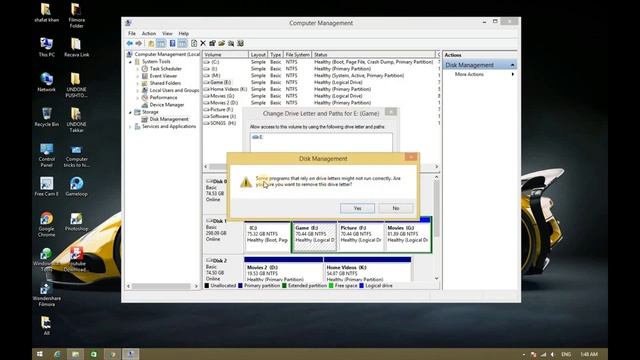The width and height of the screenshot is (640, 360).
Task: Click the Open folder toolbar icon
Action: coord(222,43)
